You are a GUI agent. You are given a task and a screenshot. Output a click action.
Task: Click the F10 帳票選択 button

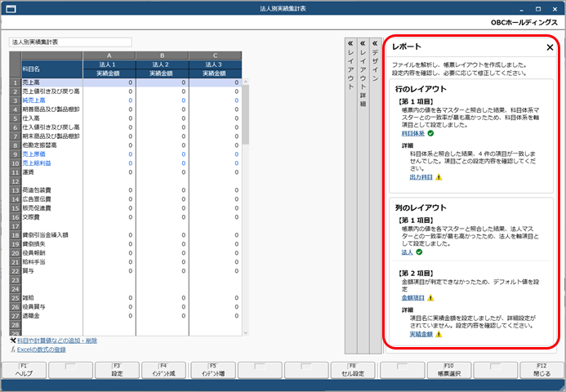click(x=449, y=370)
